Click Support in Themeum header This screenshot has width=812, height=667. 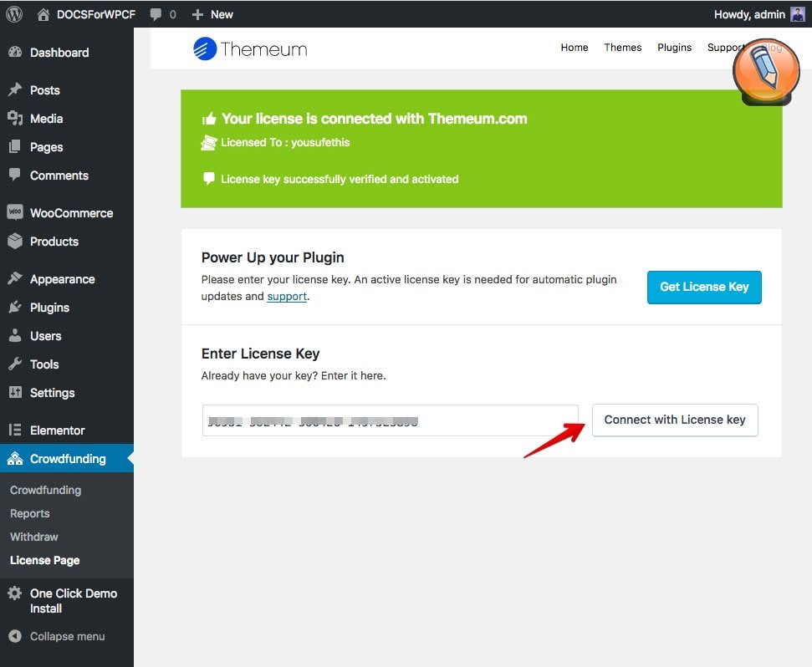click(726, 48)
